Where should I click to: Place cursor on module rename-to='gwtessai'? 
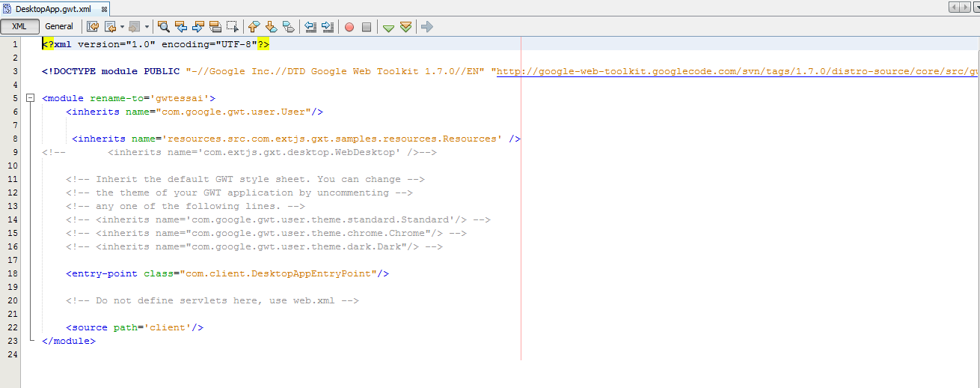(129, 98)
